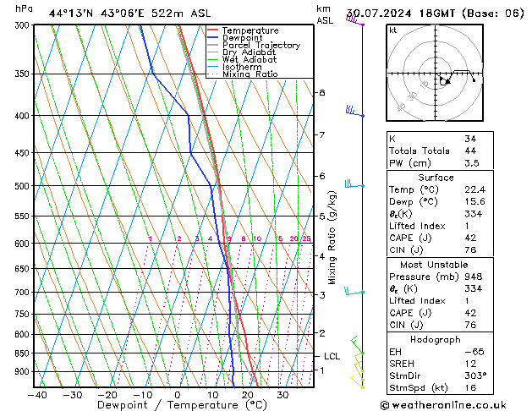532x411 pixels.
Task: Click the light blue wind barb at 500 hPa
Action: pyautogui.click(x=353, y=184)
